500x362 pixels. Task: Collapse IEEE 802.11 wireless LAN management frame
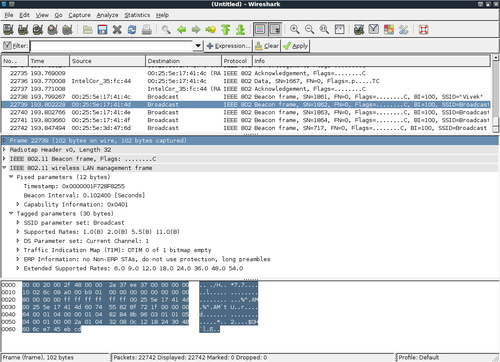pos(4,168)
